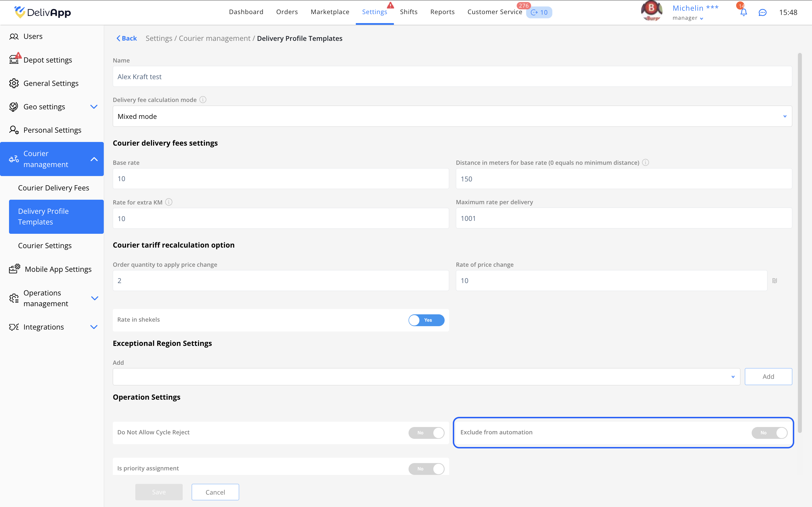Click the Mobile App Settings icon

point(14,269)
